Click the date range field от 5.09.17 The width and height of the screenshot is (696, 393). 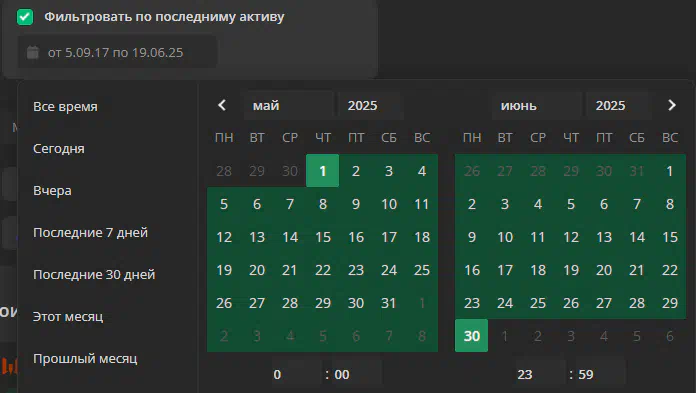117,52
